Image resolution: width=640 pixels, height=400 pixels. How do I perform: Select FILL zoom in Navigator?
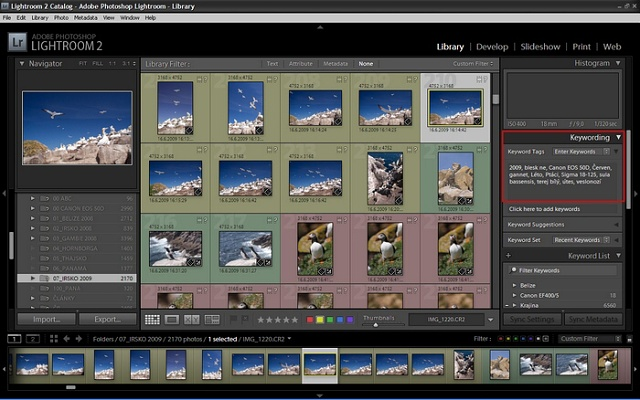click(98, 64)
